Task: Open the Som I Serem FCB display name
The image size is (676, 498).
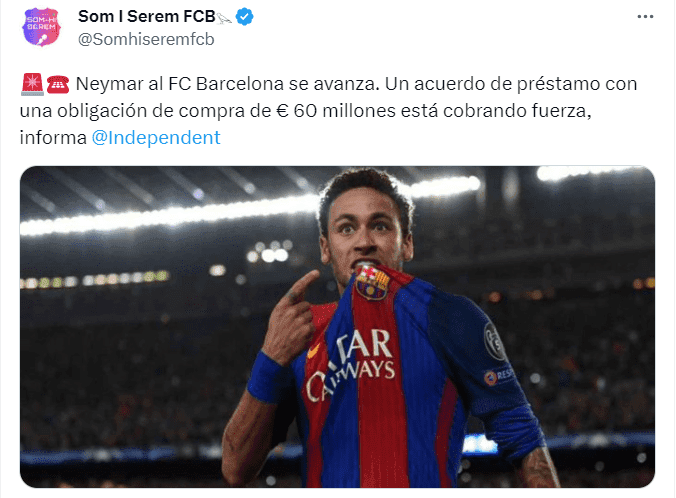Action: point(147,16)
